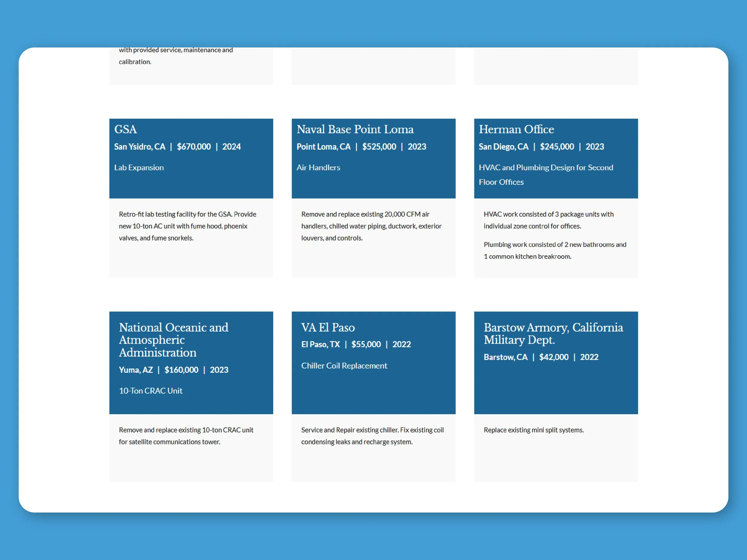The width and height of the screenshot is (747, 560).
Task: Click the Air Handlers subtitle text
Action: pos(318,168)
